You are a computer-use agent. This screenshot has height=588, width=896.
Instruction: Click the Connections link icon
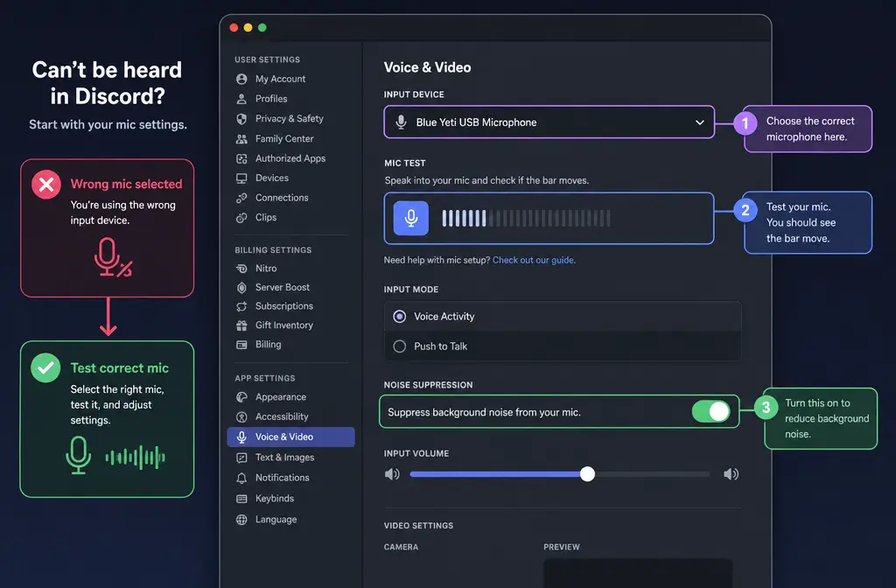(x=241, y=198)
